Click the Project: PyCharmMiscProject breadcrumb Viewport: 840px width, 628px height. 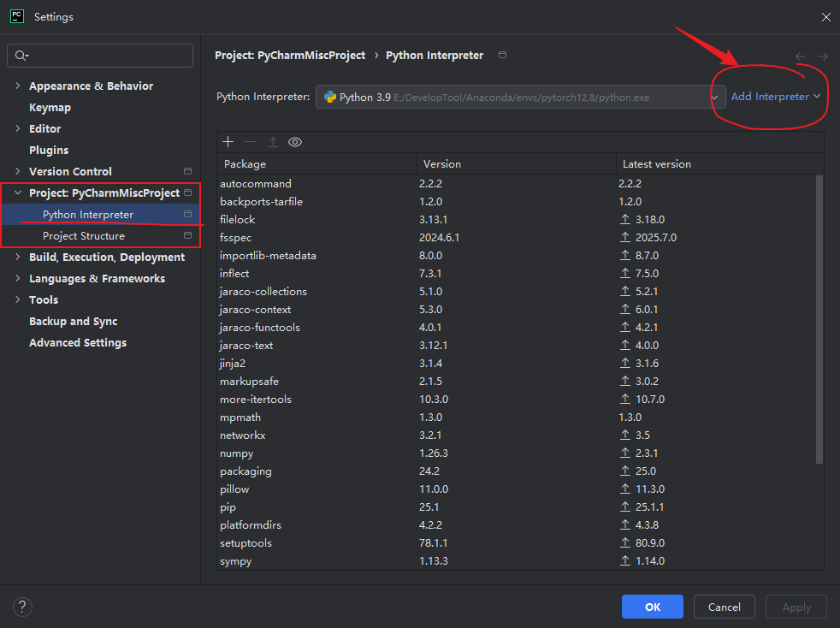click(x=290, y=56)
